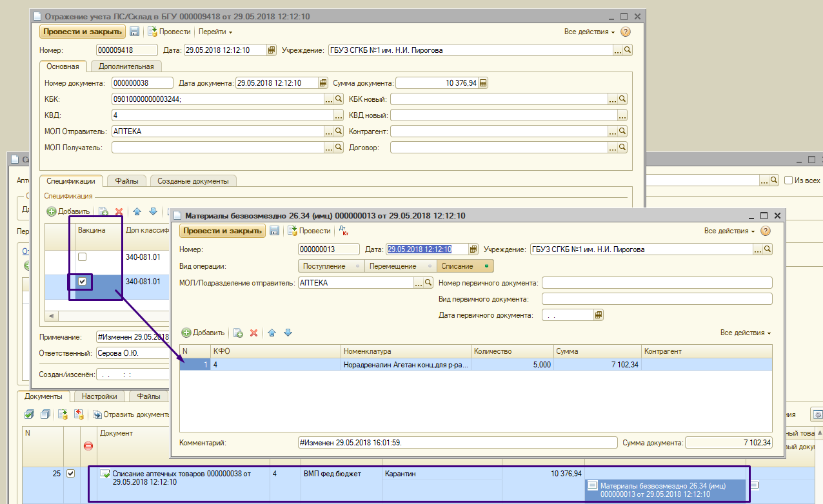Click the Отразить документы icon on Документы tab
The height and width of the screenshot is (504, 823).
coord(96,415)
